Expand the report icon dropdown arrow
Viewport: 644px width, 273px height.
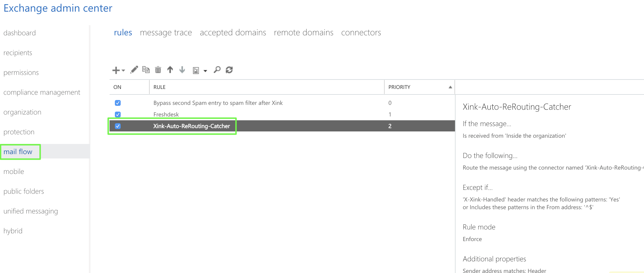tap(205, 71)
